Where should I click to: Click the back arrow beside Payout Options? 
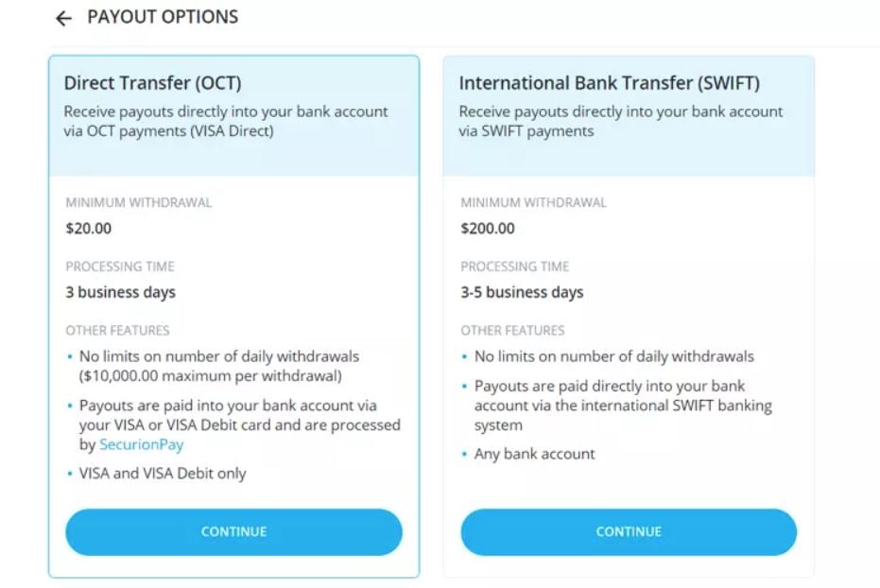coord(63,18)
